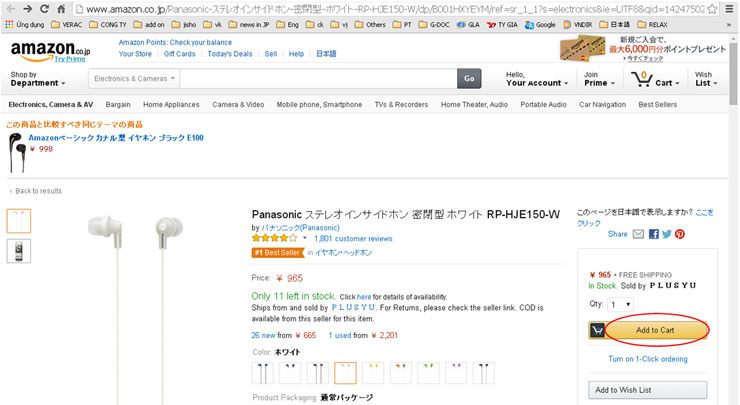Click the second product thumbnail image
This screenshot has height=405, width=740.
click(x=18, y=251)
